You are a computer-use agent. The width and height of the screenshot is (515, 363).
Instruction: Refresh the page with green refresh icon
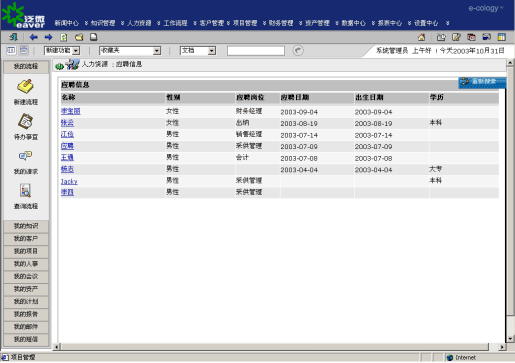[64, 37]
